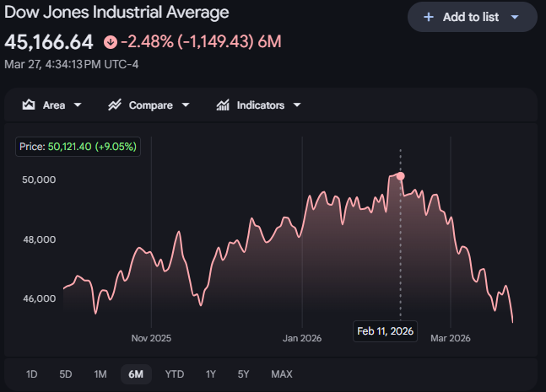Click the Price 50,121.40 tooltip box
Viewport: 546px width, 392px height.
click(78, 147)
